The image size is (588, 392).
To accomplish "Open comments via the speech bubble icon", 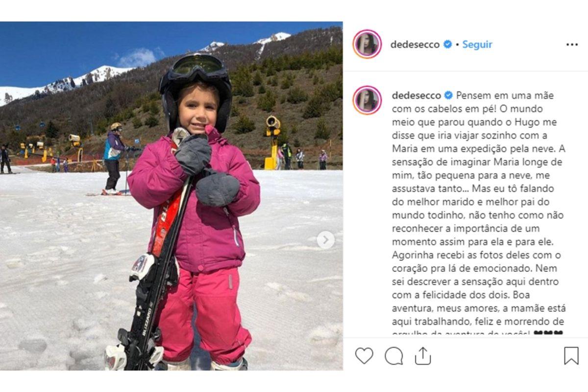I will tap(393, 356).
